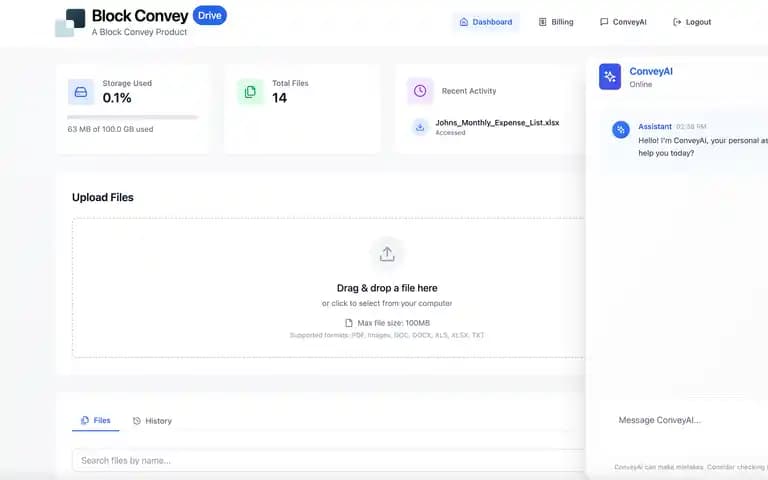Switch to the History tab
The width and height of the screenshot is (768, 480).
point(152,421)
